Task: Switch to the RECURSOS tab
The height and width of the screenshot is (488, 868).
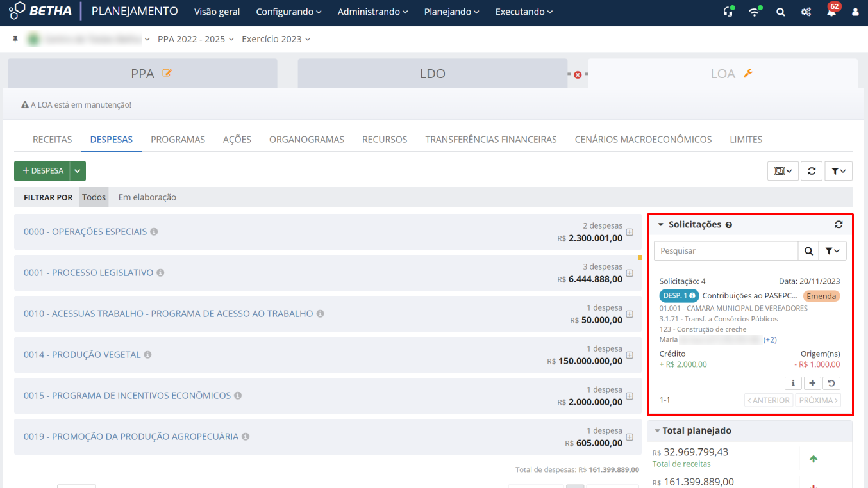Action: click(x=385, y=139)
